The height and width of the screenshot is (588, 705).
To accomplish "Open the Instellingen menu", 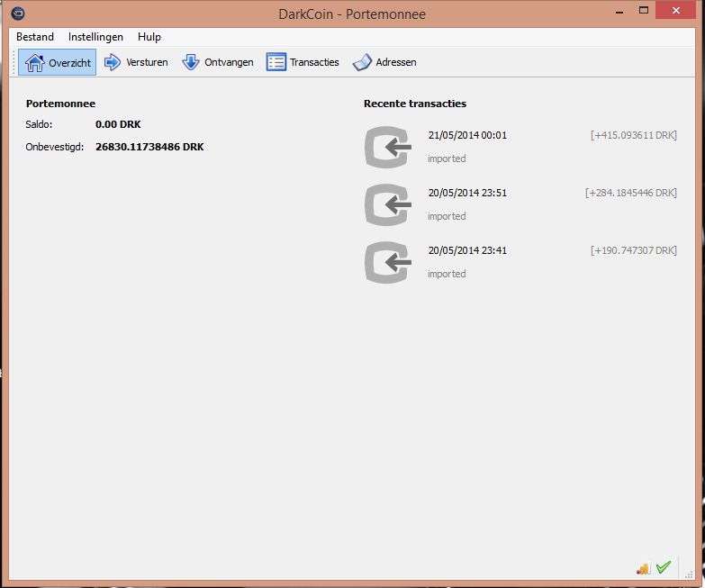I will [x=95, y=37].
